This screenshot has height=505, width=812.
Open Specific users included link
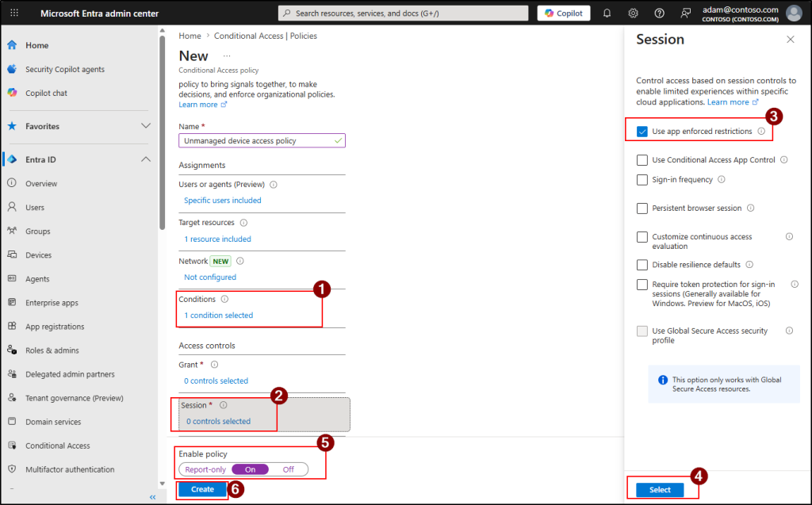click(223, 201)
